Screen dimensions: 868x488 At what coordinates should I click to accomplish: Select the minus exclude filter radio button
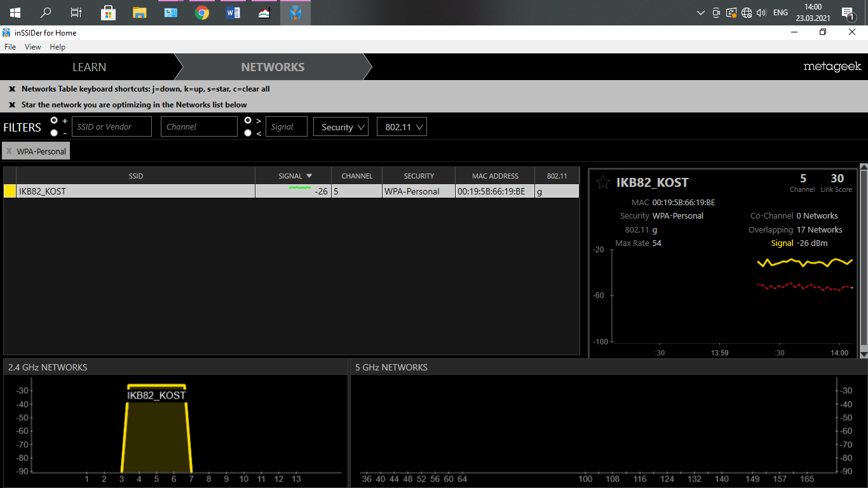coord(54,133)
